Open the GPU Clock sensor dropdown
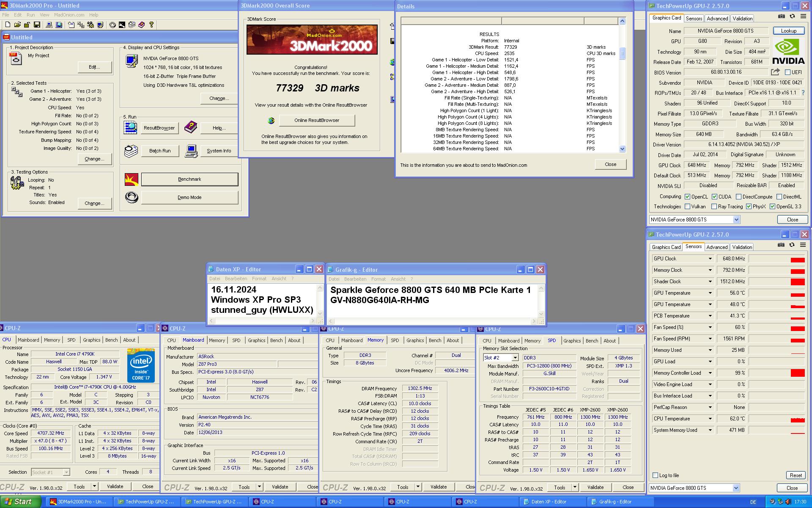The image size is (812, 508). (710, 259)
